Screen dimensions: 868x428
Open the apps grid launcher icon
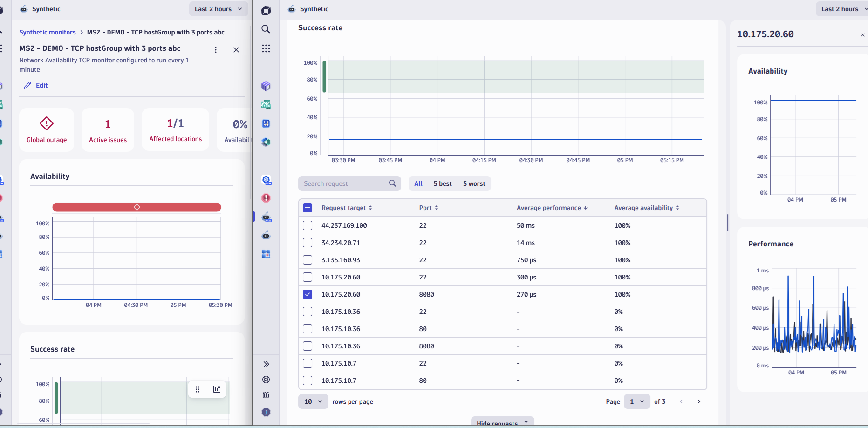click(x=266, y=48)
